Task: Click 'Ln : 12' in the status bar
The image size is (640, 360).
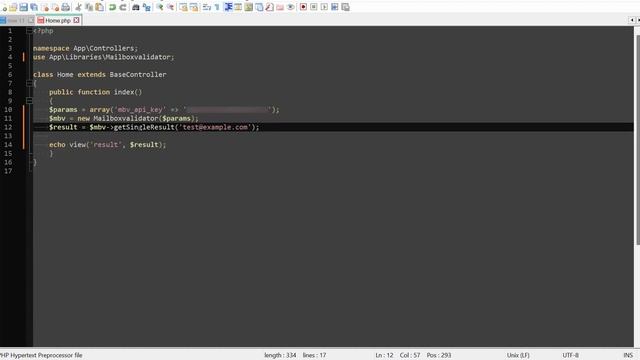Action: [384, 355]
